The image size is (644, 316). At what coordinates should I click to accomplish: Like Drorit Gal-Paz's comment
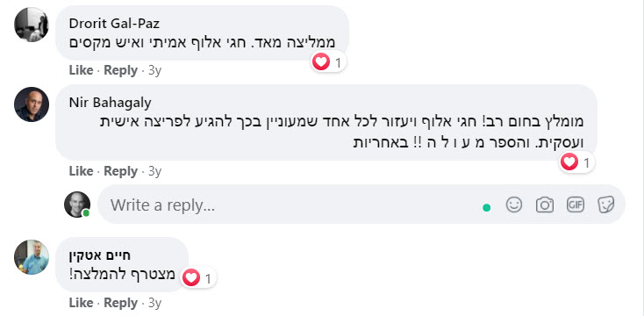click(81, 70)
